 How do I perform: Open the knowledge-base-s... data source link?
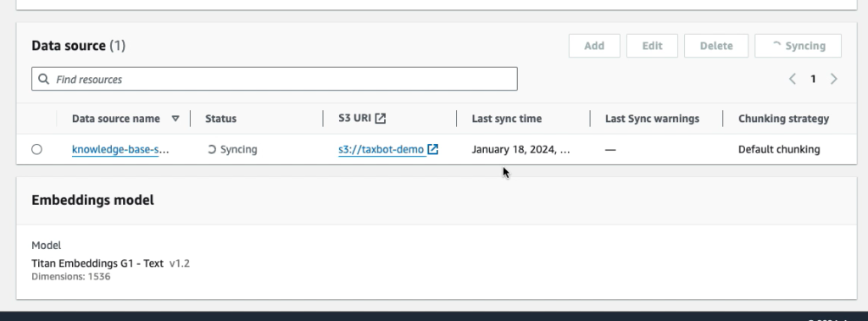tap(120, 149)
